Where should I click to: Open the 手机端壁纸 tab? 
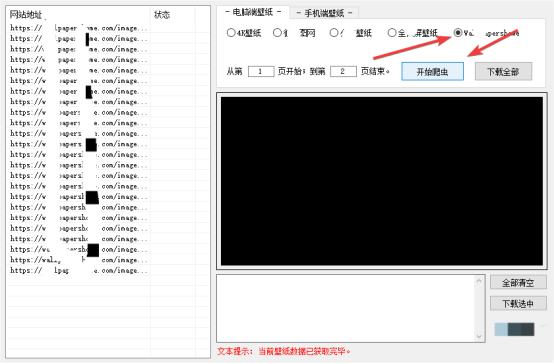(x=324, y=13)
